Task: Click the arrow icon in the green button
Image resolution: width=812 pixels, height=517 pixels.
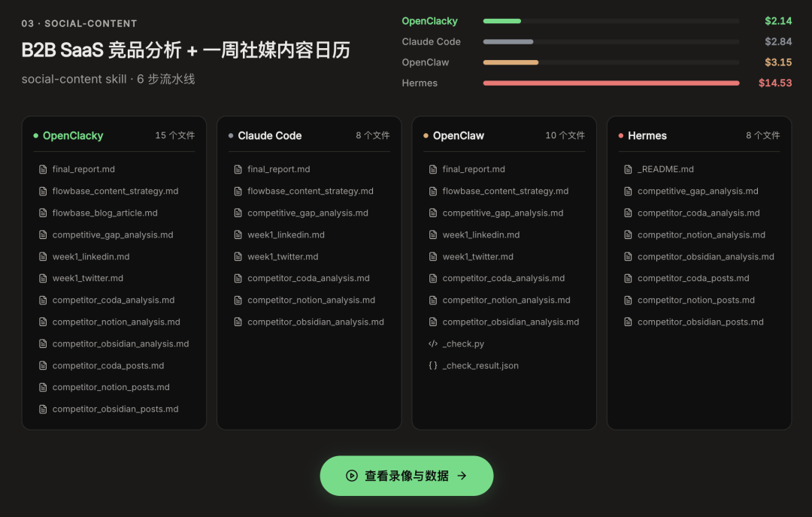Action: (462, 476)
